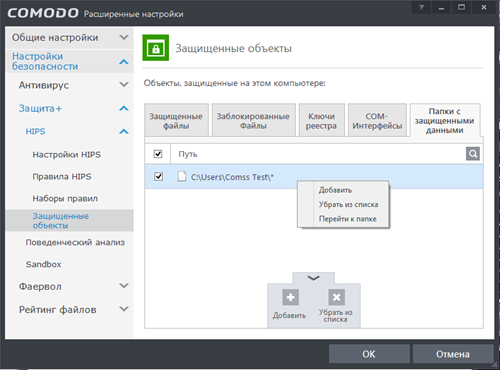The width and height of the screenshot is (500, 370).
Task: Select Убрать из списка in context menu
Action: click(x=348, y=204)
